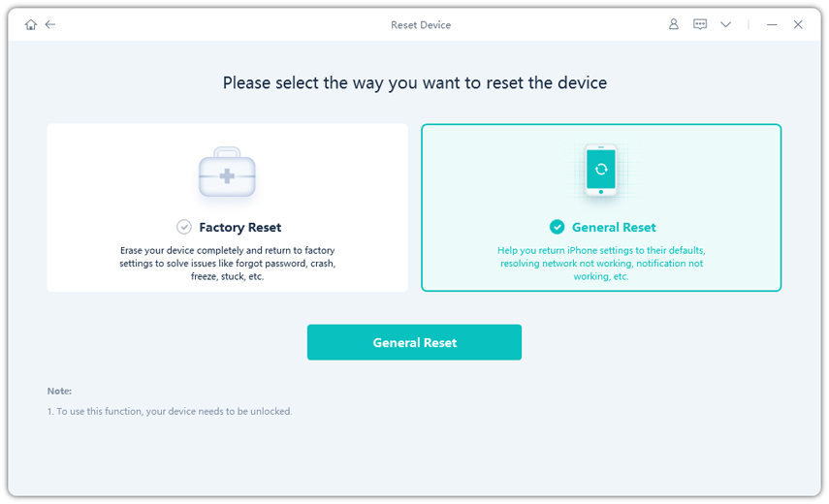Choose the General Reset card title
Screen dimensions: 829x504
pyautogui.click(x=614, y=228)
